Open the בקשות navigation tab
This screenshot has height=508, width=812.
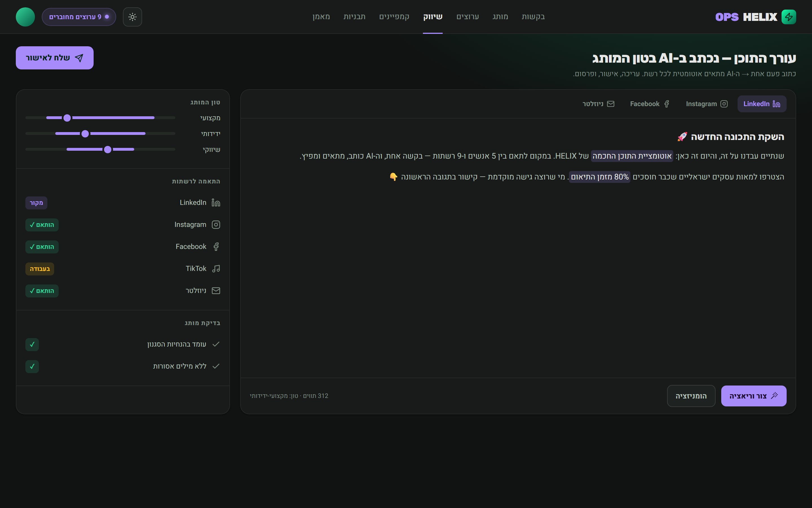(533, 17)
